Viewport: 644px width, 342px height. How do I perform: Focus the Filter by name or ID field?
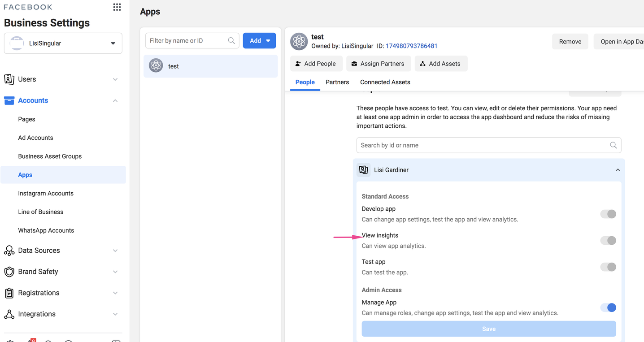pos(192,41)
